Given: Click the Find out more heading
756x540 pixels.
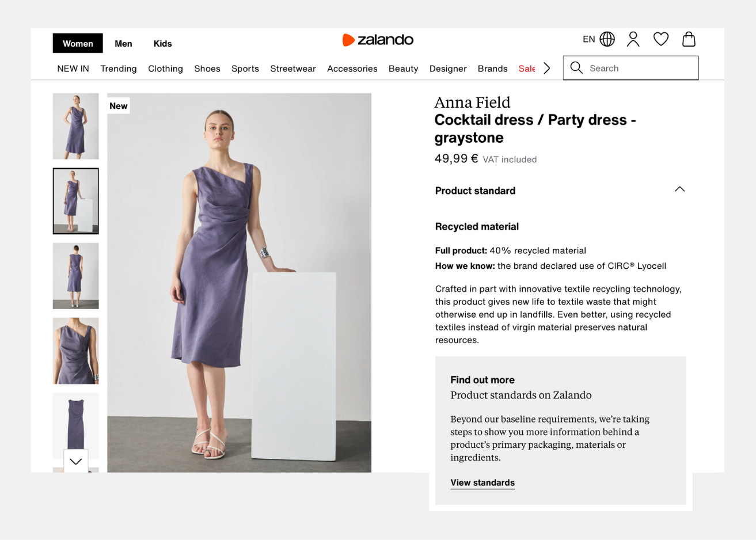Looking at the screenshot, I should 483,380.
